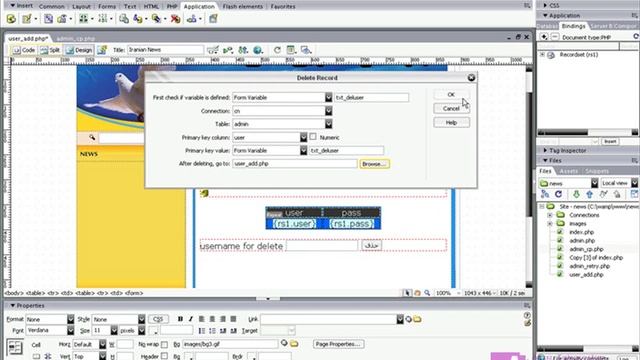The height and width of the screenshot is (360, 640).
Task: Click the Live Data view icon
Action: pyautogui.click(x=102, y=50)
